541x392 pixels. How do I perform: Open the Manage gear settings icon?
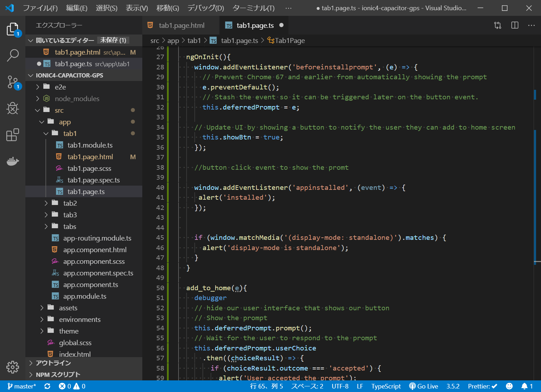(x=13, y=367)
